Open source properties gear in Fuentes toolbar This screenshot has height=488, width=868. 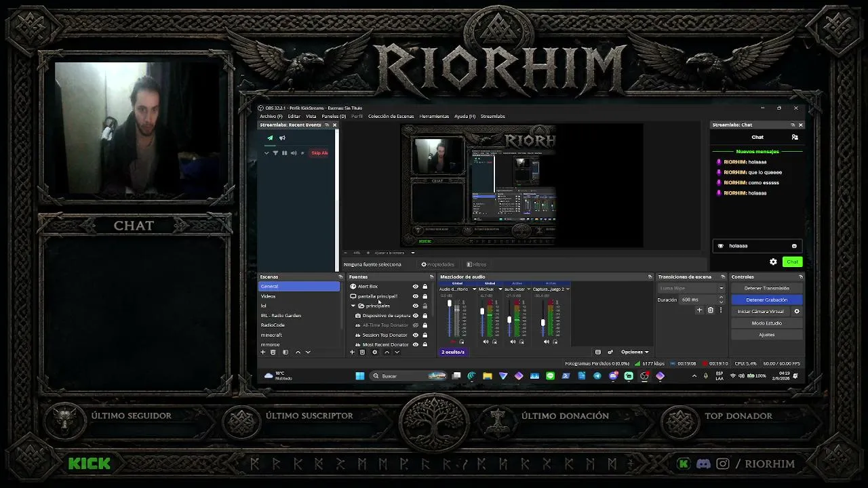coord(374,352)
